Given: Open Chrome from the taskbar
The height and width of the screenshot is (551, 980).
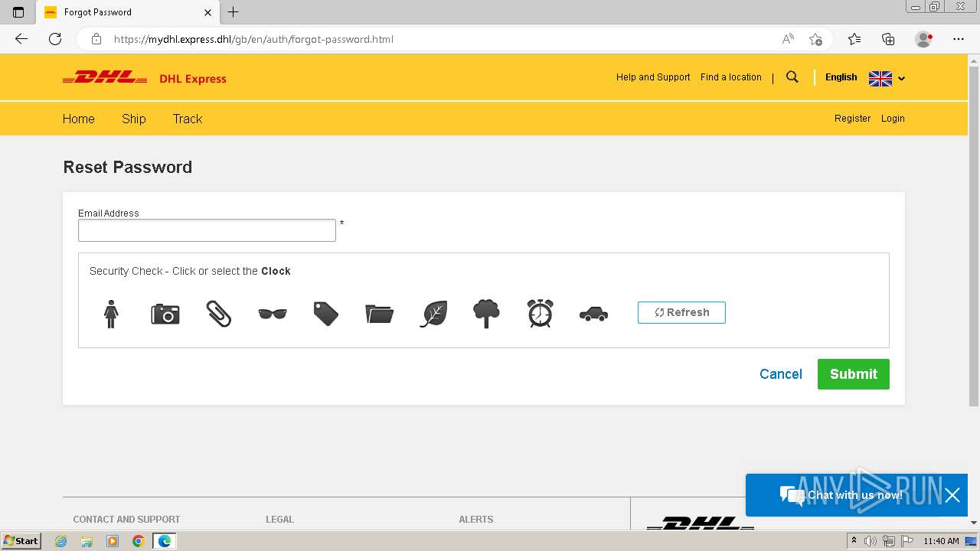Looking at the screenshot, I should click(138, 541).
